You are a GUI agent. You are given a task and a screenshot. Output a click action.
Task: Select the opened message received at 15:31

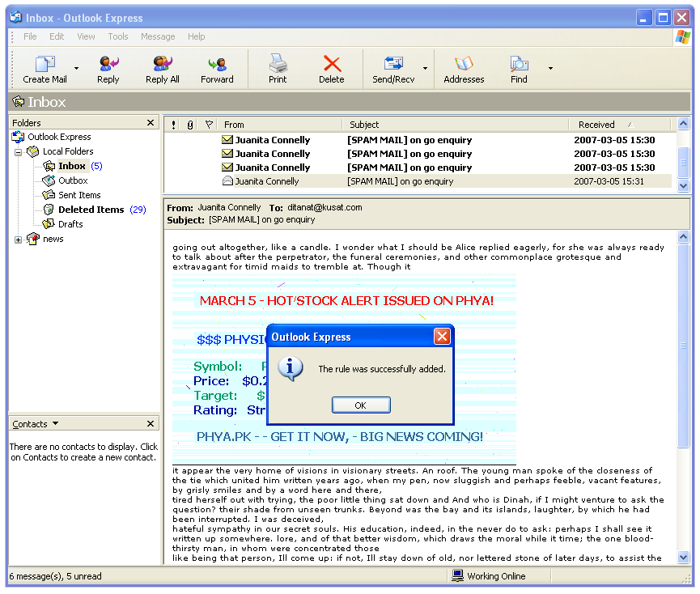(418, 181)
